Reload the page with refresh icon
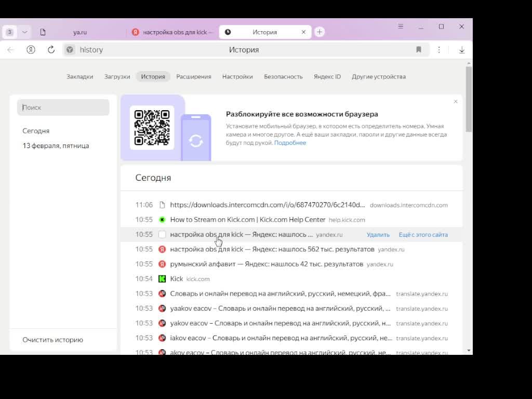 (51, 50)
